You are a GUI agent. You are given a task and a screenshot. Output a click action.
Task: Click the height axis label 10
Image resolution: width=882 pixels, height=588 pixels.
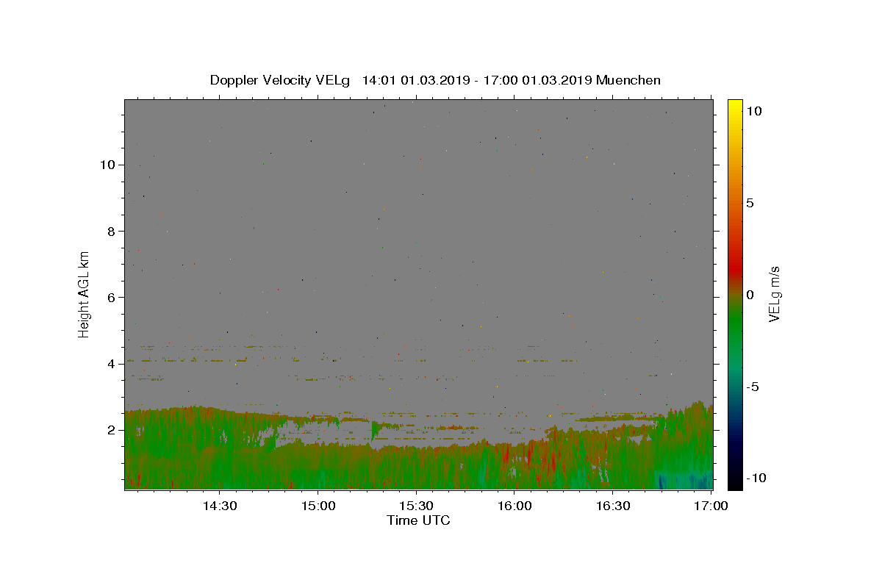coord(110,165)
